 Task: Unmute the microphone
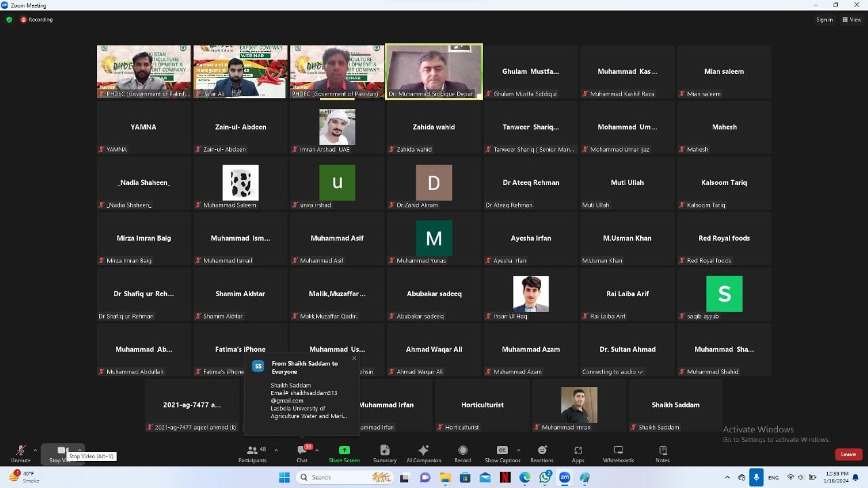tap(20, 453)
